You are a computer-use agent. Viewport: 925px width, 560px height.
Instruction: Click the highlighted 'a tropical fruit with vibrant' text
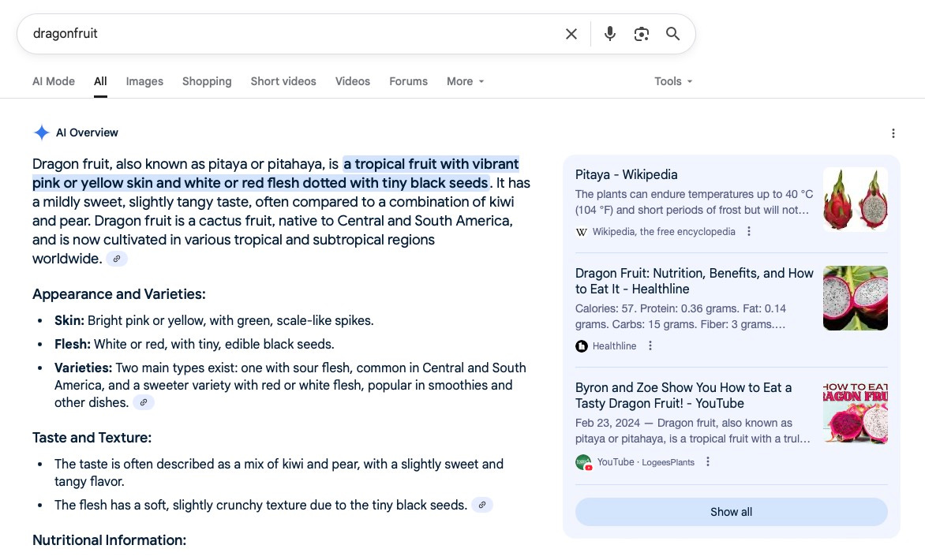point(431,164)
